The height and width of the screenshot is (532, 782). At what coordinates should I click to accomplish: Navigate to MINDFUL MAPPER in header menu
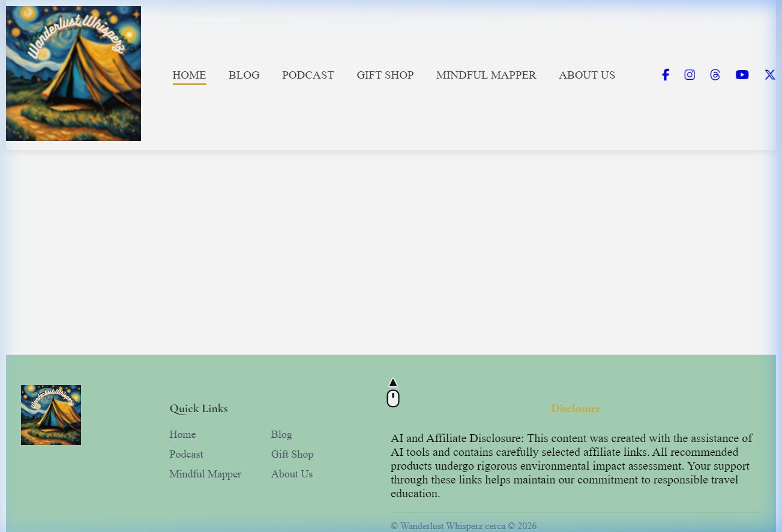coord(486,75)
